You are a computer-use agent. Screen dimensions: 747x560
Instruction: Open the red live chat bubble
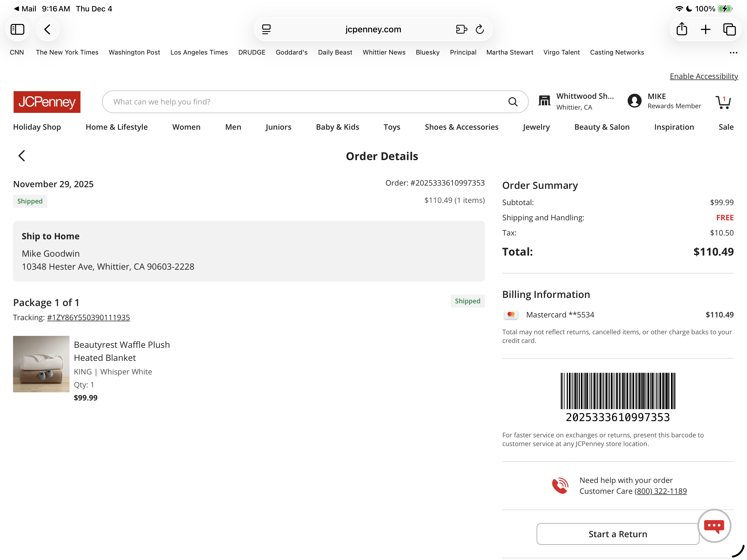[x=714, y=526]
